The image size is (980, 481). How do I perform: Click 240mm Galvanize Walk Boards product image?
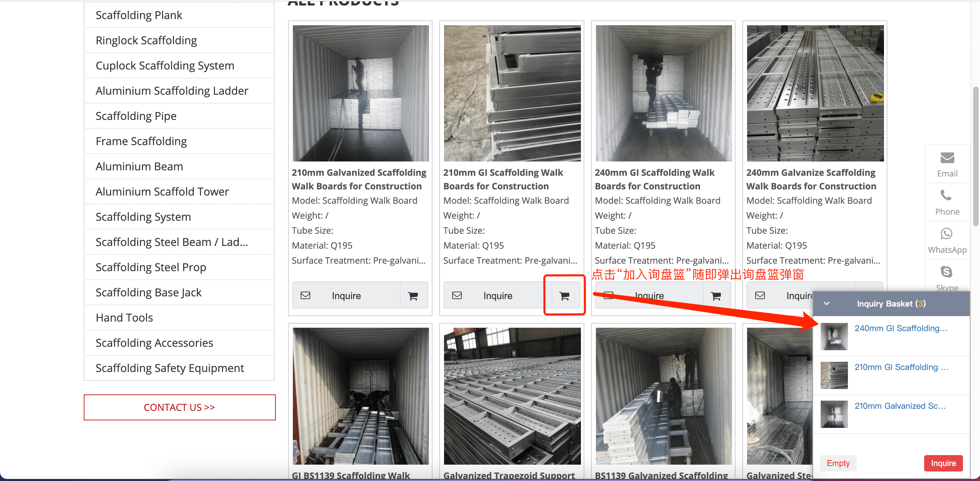[815, 93]
